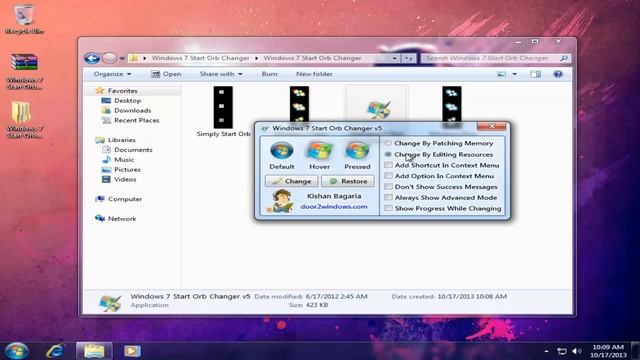Screen dimensions: 640x360
Task: Launch Internet Explorer from taskbar
Action: pyautogui.click(x=55, y=351)
